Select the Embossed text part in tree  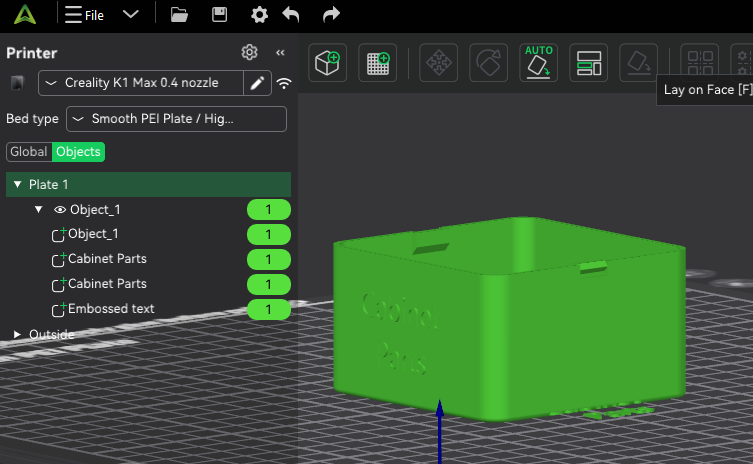click(110, 309)
